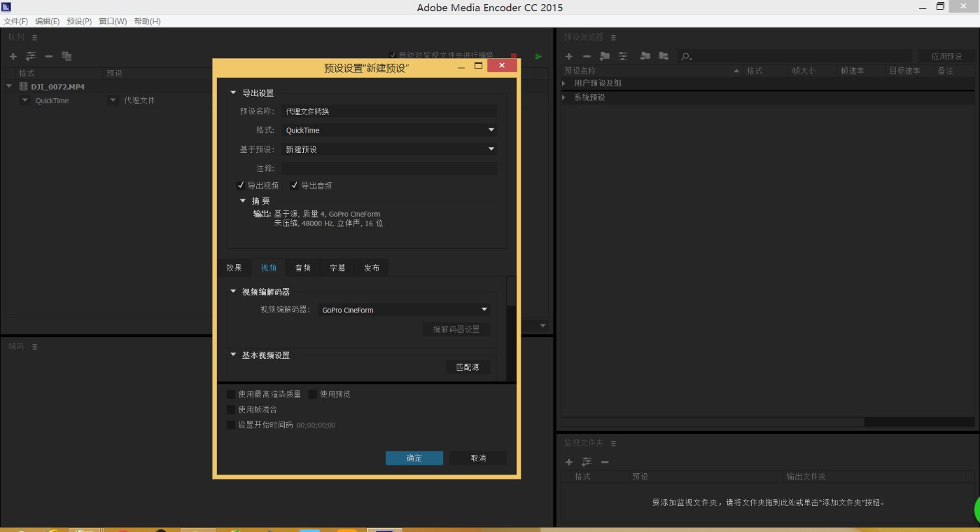The width and height of the screenshot is (980, 532).
Task: Click create new preset group folder icon
Action: (605, 56)
